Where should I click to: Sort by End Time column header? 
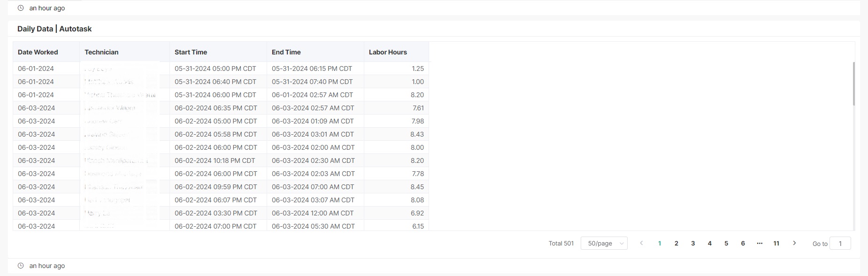click(x=286, y=52)
